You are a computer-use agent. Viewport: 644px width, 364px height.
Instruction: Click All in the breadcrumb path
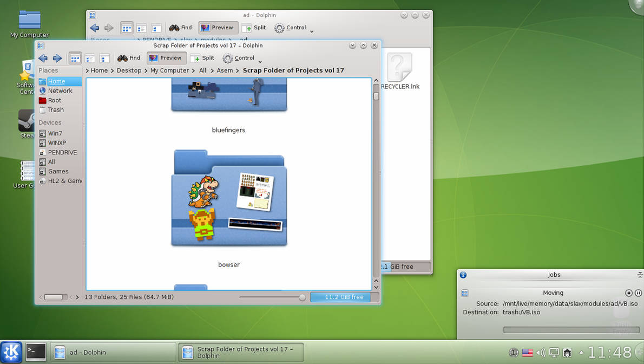point(202,70)
